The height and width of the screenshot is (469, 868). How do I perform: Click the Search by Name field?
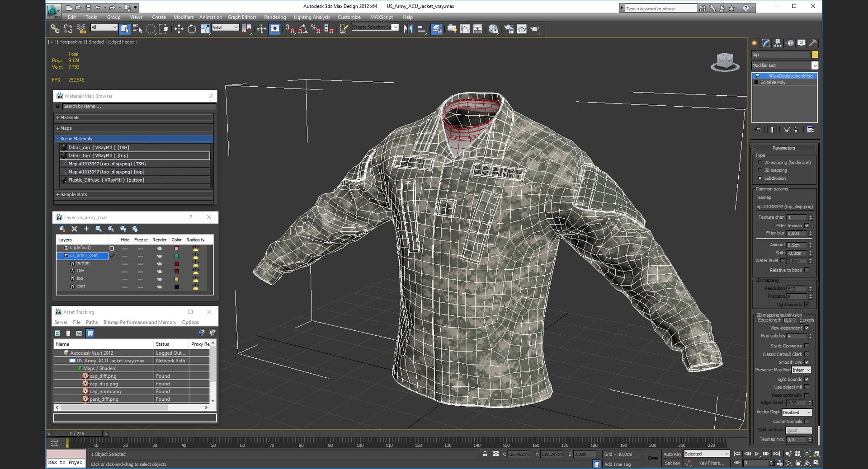tap(138, 107)
